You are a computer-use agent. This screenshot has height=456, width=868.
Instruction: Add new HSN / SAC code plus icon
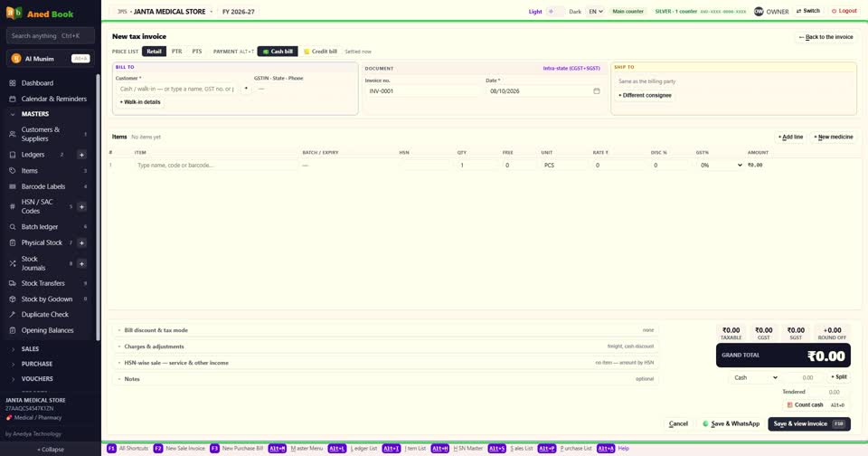coord(81,206)
